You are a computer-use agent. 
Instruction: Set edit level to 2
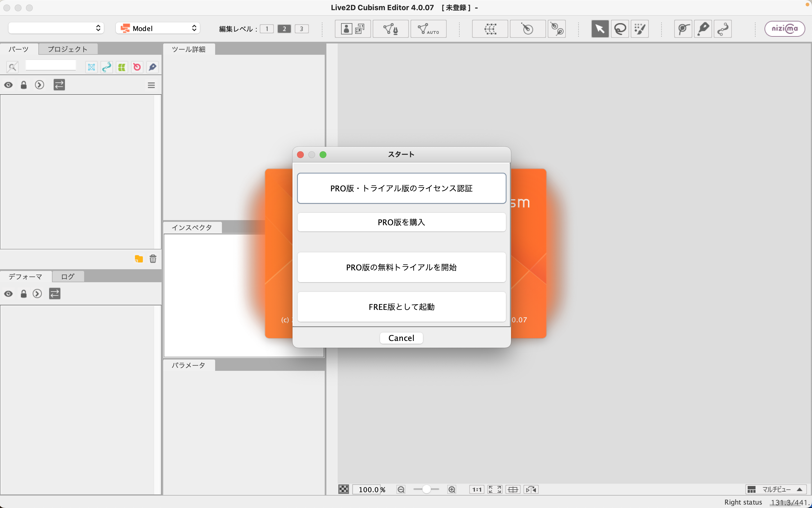pos(284,29)
